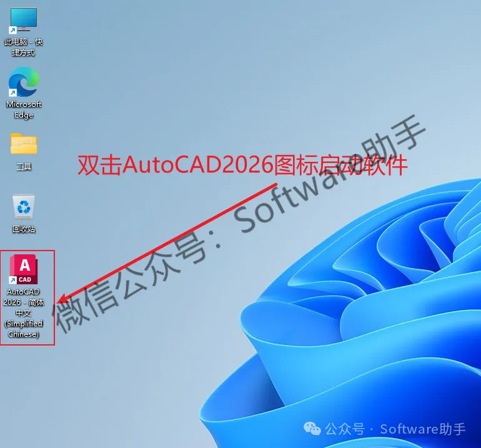Select the AutoCAD 2026 shortcut icon

pyautogui.click(x=24, y=269)
